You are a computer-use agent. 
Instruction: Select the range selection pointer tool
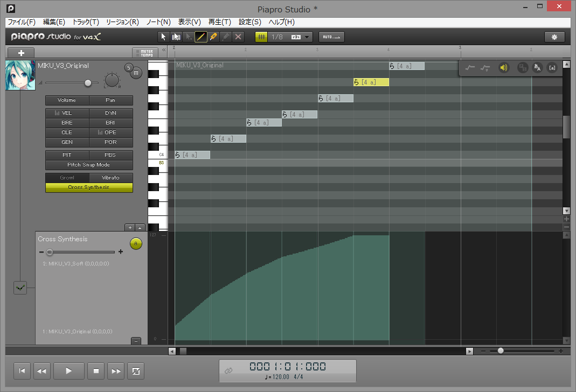pos(176,37)
